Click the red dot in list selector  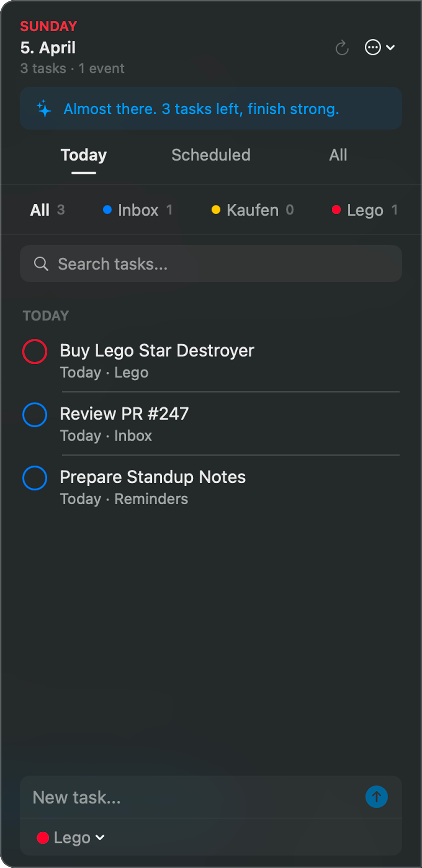pyautogui.click(x=43, y=838)
